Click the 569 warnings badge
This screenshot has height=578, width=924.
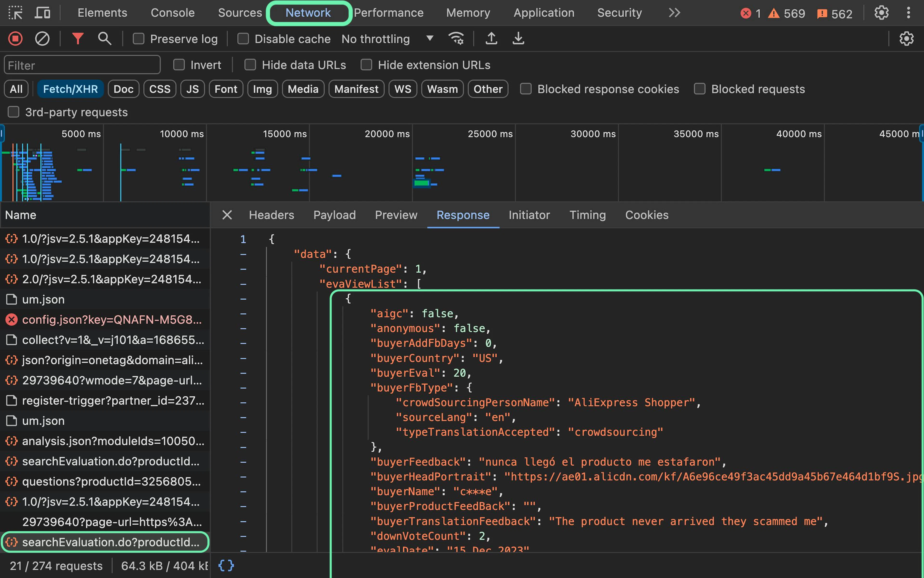(x=787, y=14)
